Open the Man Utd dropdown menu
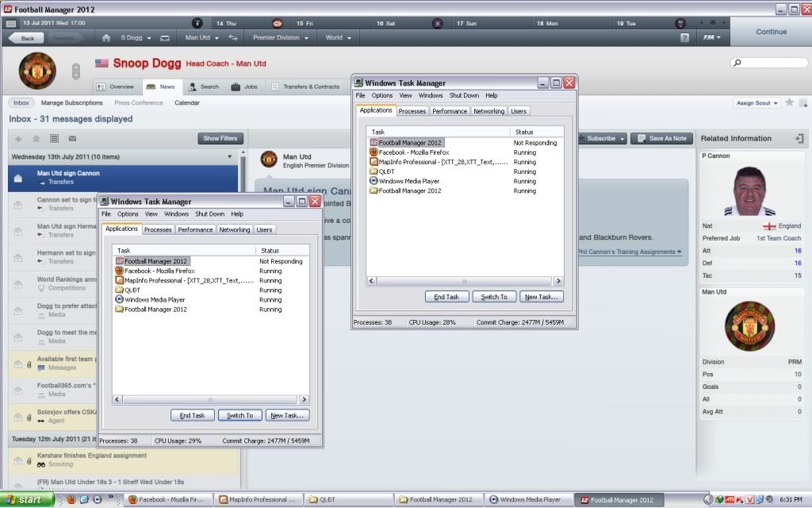This screenshot has height=508, width=812. (x=202, y=38)
